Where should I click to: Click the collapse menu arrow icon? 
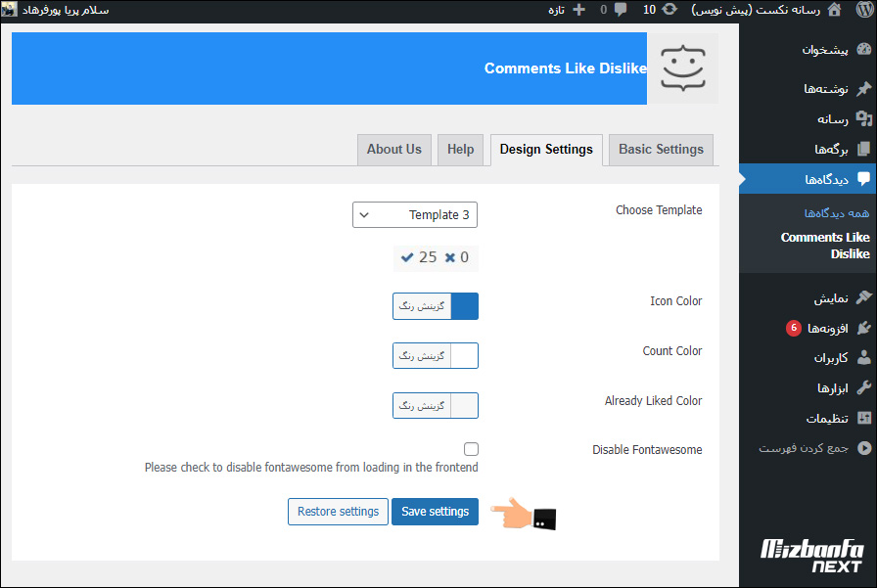click(x=864, y=448)
